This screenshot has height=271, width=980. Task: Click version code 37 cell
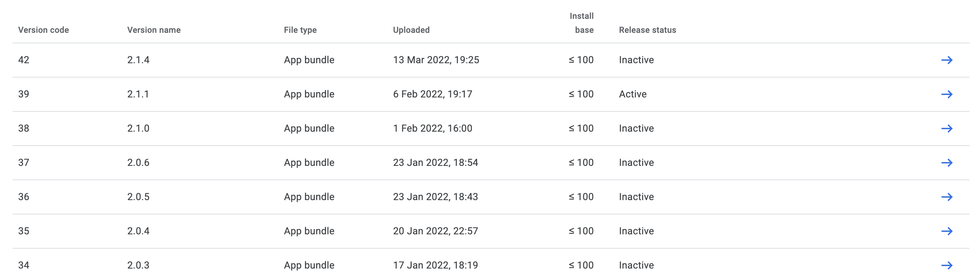(23, 163)
